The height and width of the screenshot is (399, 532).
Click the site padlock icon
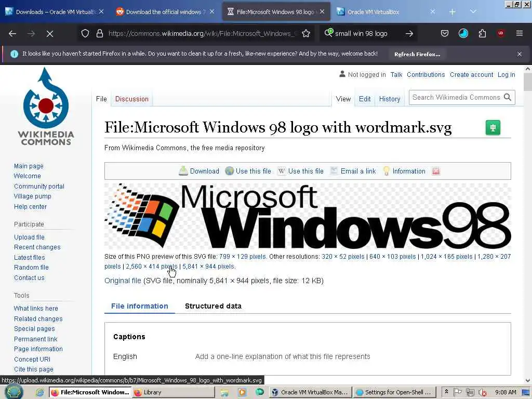pos(99,33)
